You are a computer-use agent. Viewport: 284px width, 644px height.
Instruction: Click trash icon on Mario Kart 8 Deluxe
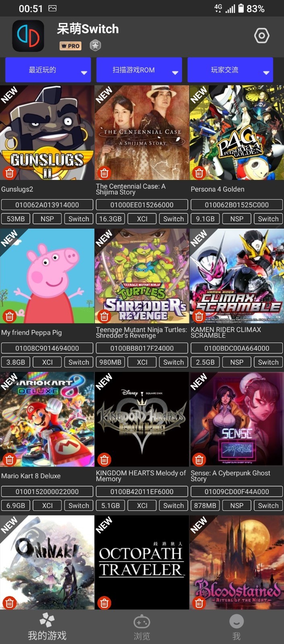pyautogui.click(x=10, y=460)
